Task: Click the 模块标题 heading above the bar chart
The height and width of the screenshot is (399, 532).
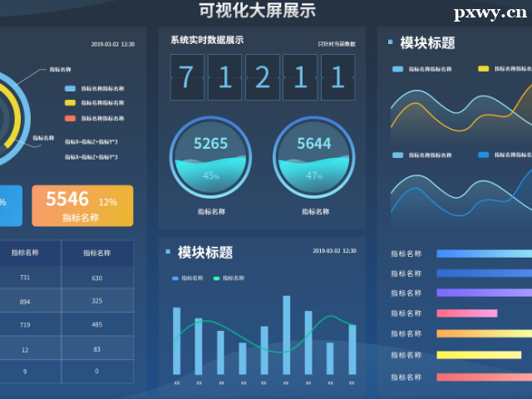Action: click(x=205, y=253)
